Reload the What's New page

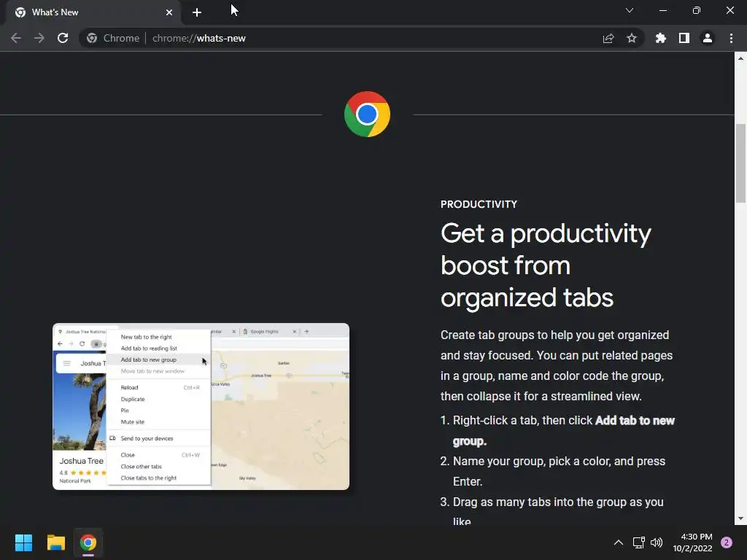63,38
